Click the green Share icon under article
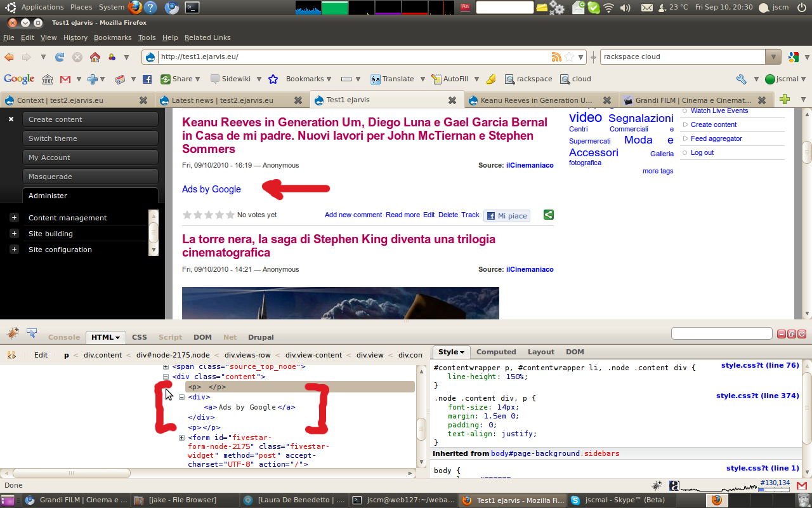 [549, 215]
